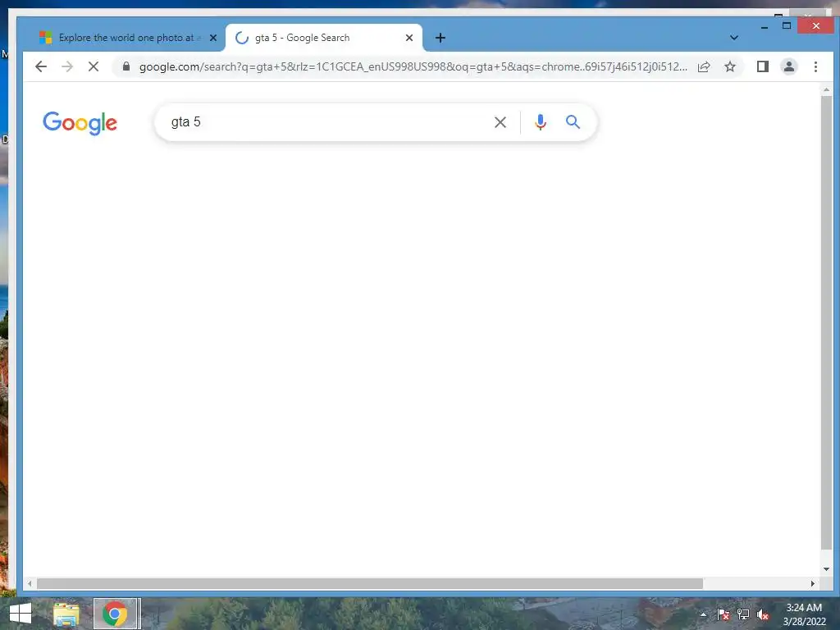Click the scrollbar up arrow
Image resolution: width=840 pixels, height=630 pixels.
coord(826,90)
